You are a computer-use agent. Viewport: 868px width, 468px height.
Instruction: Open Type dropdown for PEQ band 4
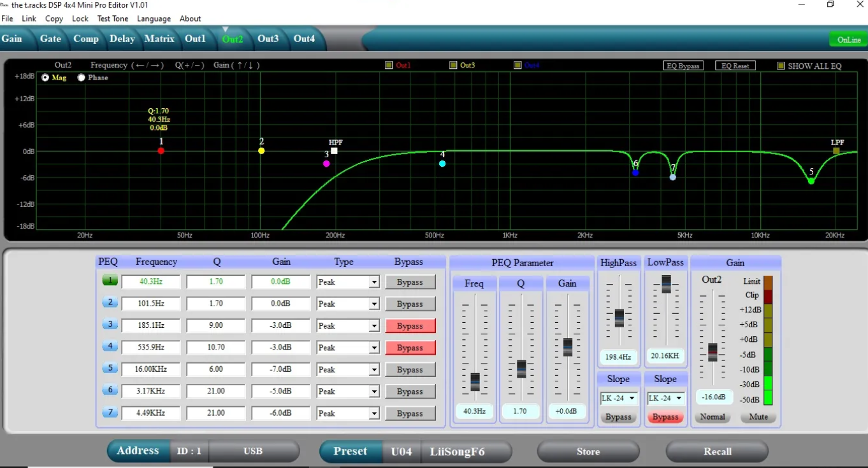click(x=374, y=348)
